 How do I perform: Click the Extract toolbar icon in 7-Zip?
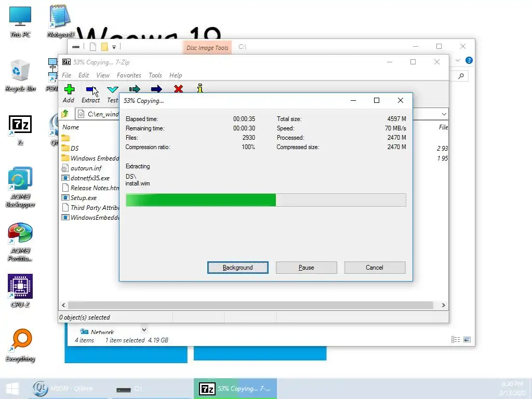coord(90,89)
